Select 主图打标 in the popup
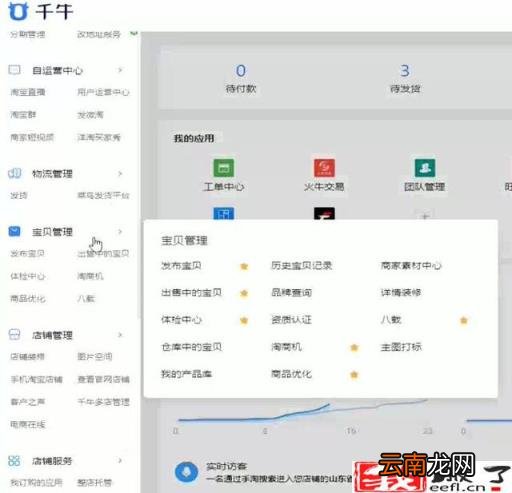 pyautogui.click(x=401, y=347)
